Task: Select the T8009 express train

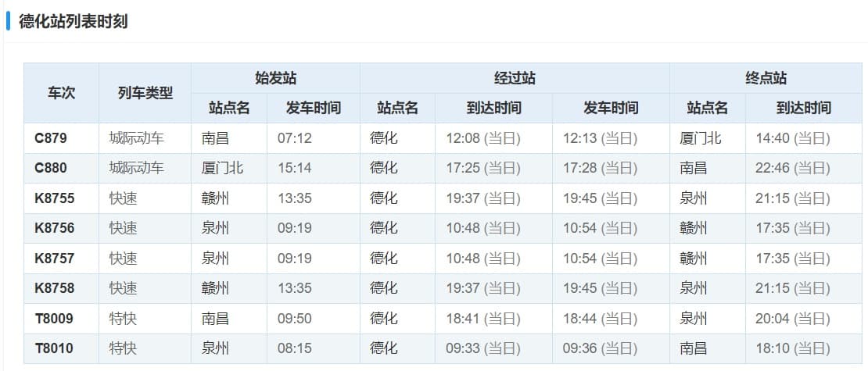Action: coord(55,318)
